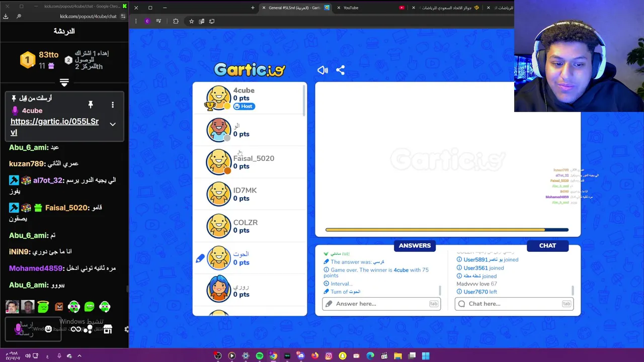Click the Gartic.io logo
The width and height of the screenshot is (644, 362).
pos(250,70)
